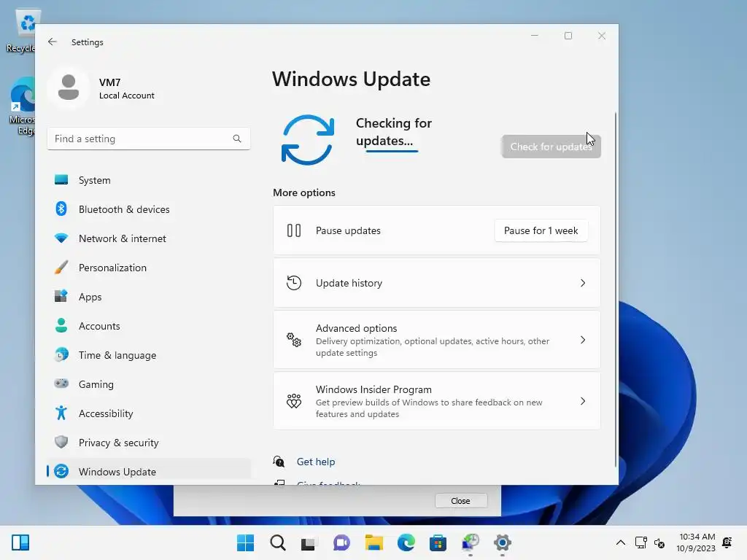Viewport: 747px width, 560px height.
Task: Show hidden icons tray chevron
Action: tap(620, 542)
